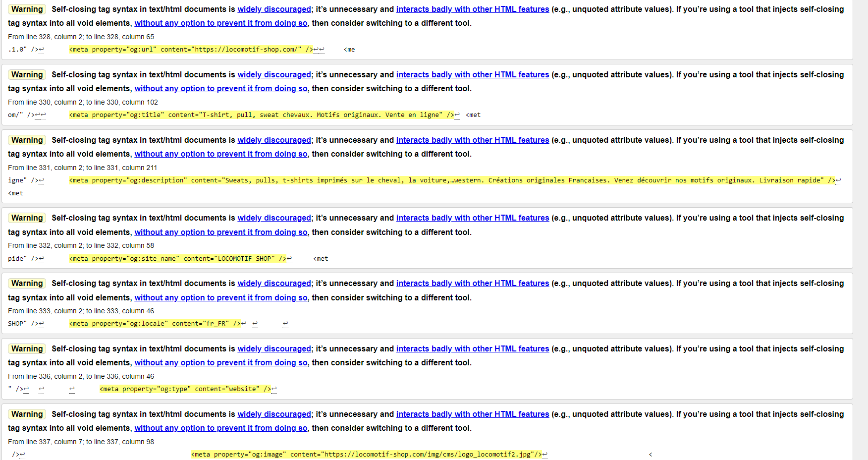
Task: Click the Warning badge above line 330 message
Action: pos(27,75)
